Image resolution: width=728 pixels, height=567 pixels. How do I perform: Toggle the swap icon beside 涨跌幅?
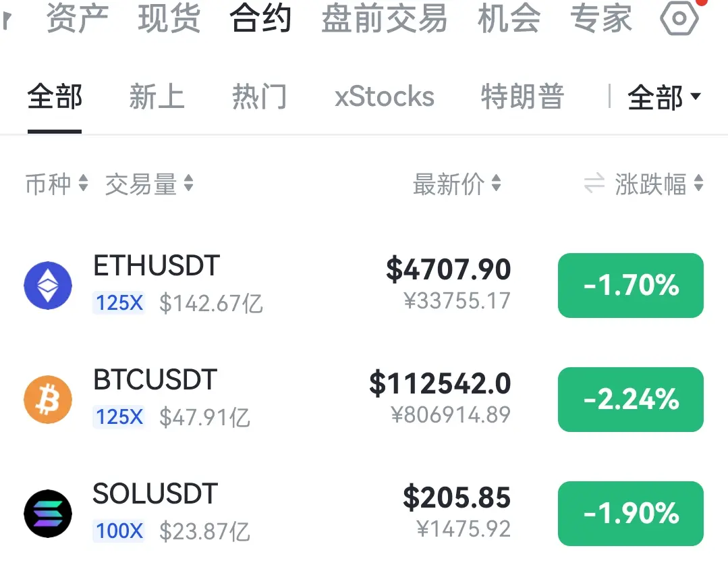click(594, 183)
